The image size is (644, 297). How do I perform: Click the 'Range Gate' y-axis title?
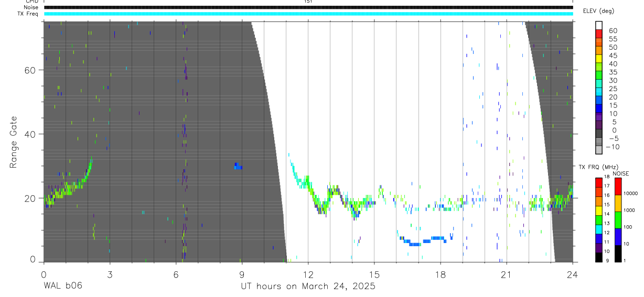(14, 141)
